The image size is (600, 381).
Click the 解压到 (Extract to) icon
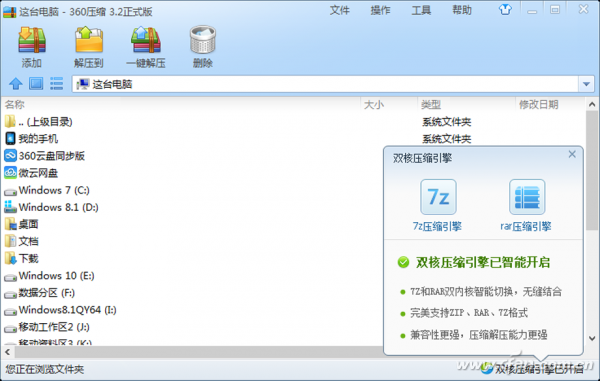(89, 40)
